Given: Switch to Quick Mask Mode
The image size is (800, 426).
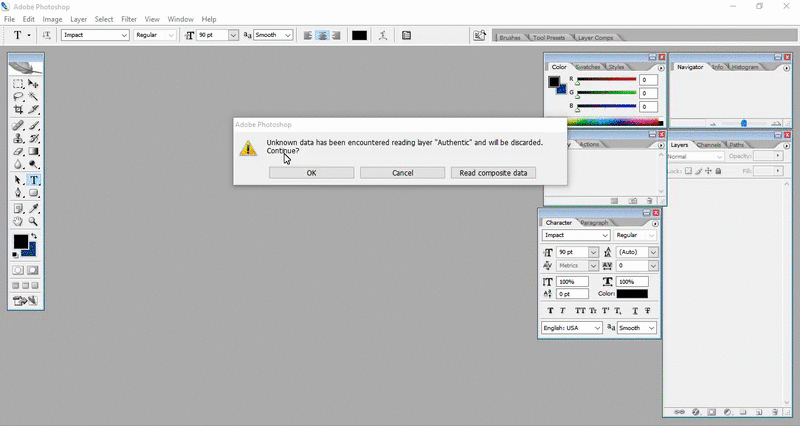Looking at the screenshot, I should click(33, 270).
